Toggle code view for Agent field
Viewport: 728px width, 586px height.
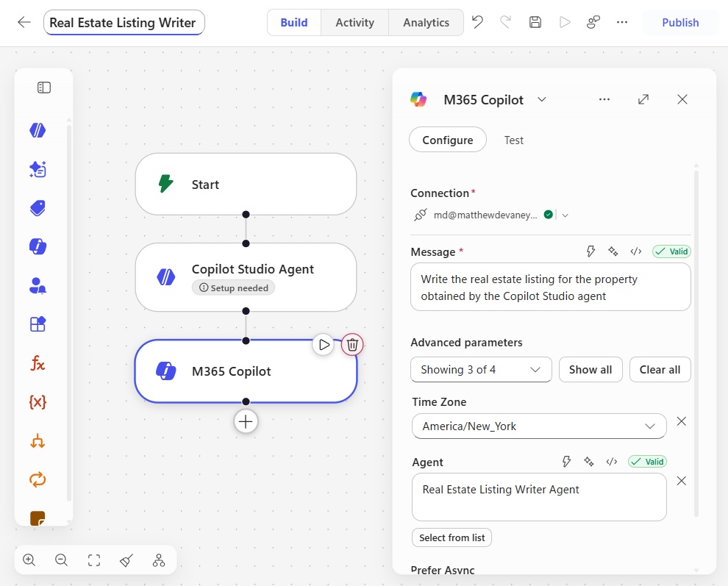pos(612,461)
